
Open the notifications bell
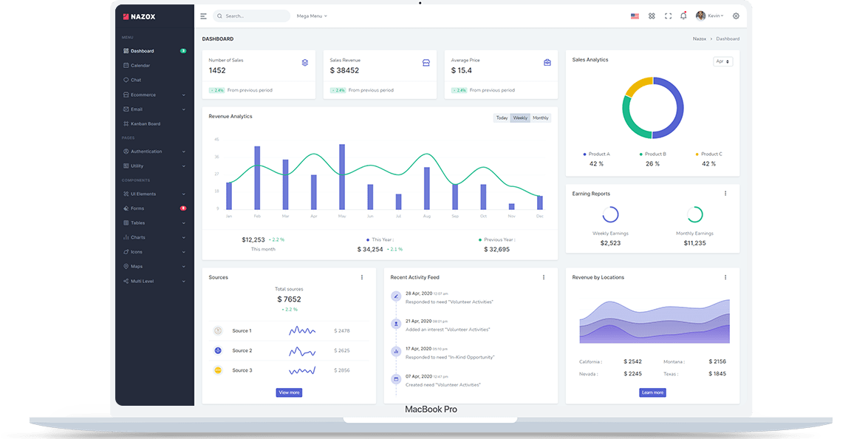click(683, 16)
